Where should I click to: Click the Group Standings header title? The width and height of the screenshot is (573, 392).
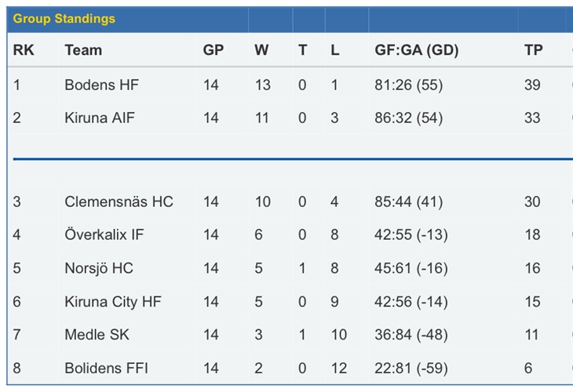[64, 19]
